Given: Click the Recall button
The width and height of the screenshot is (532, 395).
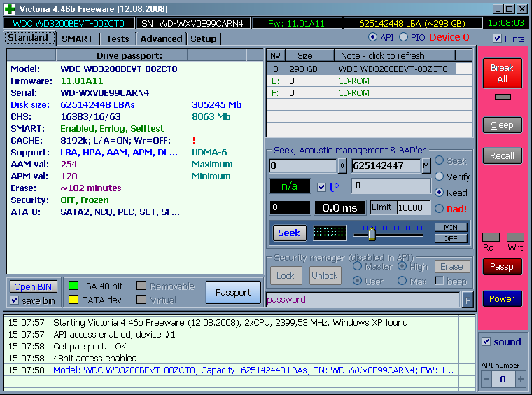Looking at the screenshot, I should 502,155.
